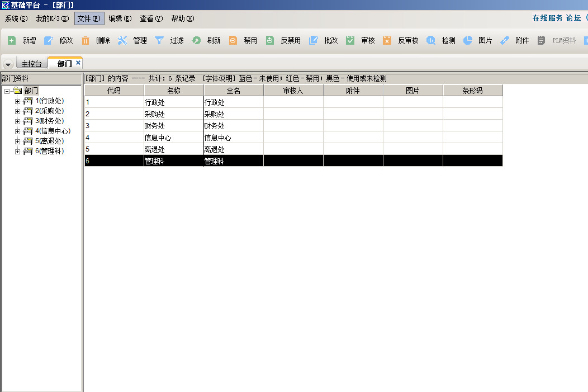Click the 附件 (Attachment) toolbar icon
588x392 pixels.
pyautogui.click(x=505, y=40)
